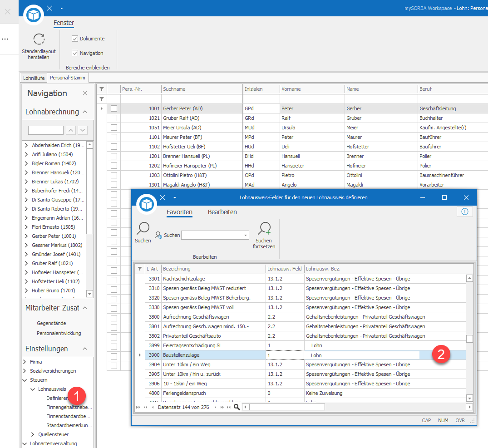Open the info icon in dialog
Viewport: 488px width, 448px height.
coord(465,212)
